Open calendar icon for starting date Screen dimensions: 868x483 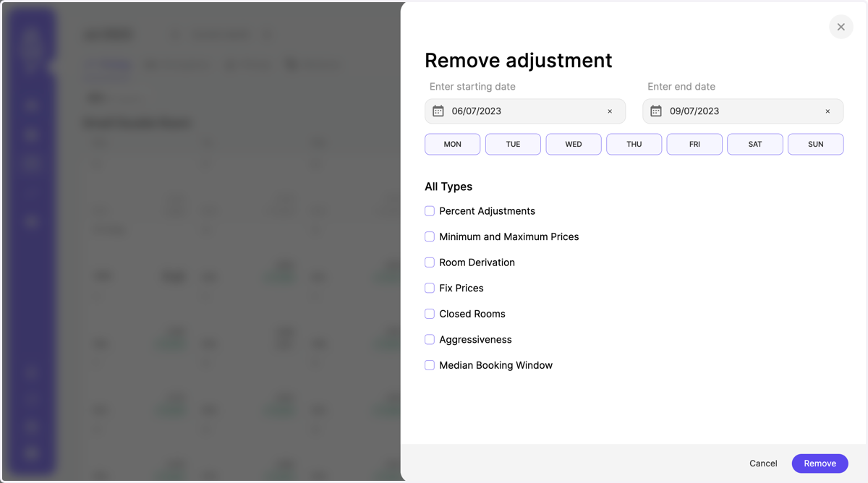(x=438, y=111)
